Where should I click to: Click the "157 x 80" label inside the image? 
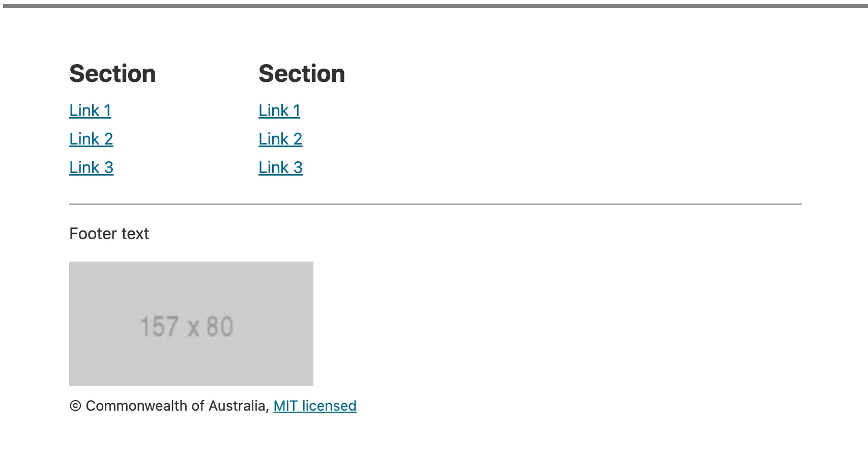[x=187, y=327]
